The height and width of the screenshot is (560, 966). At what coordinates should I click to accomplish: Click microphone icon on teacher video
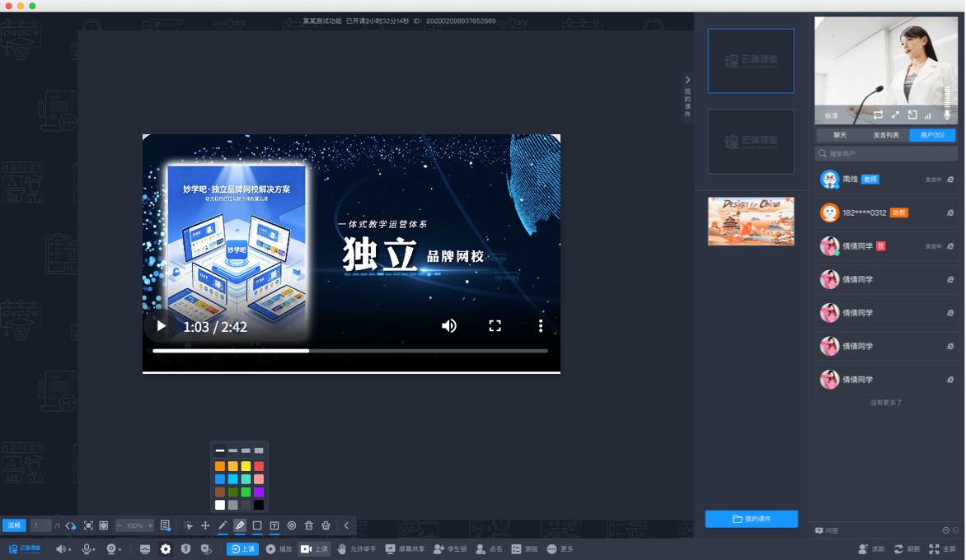pos(947,114)
